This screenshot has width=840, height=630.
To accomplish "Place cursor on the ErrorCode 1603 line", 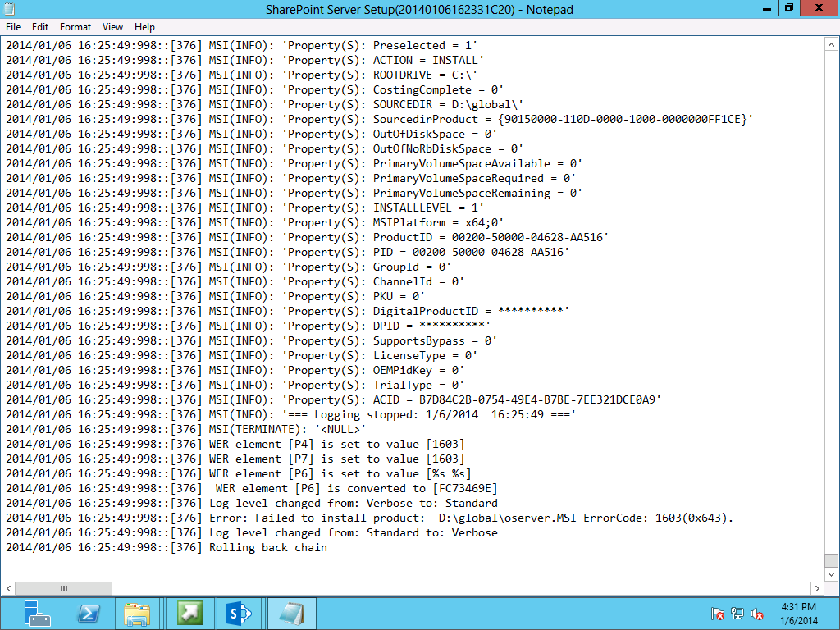I will tap(410, 518).
